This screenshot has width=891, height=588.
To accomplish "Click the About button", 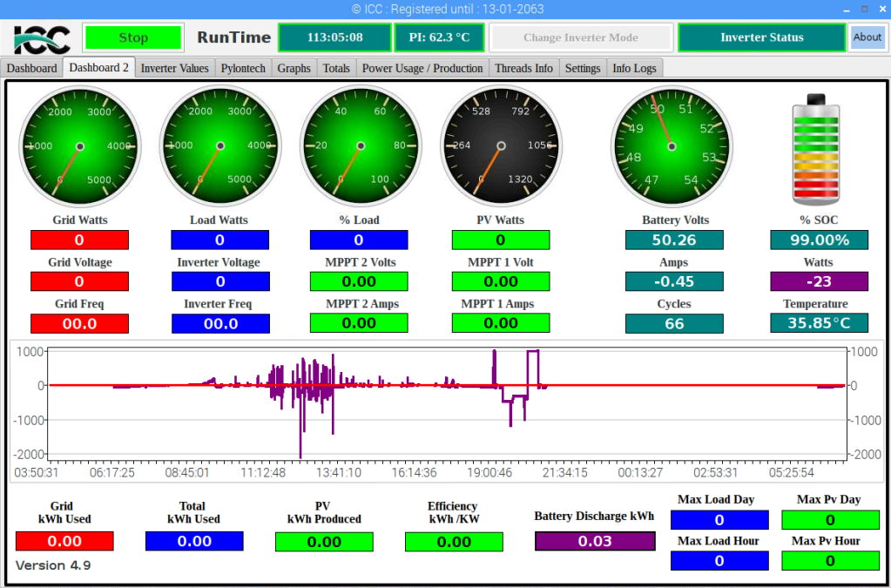I will (867, 37).
